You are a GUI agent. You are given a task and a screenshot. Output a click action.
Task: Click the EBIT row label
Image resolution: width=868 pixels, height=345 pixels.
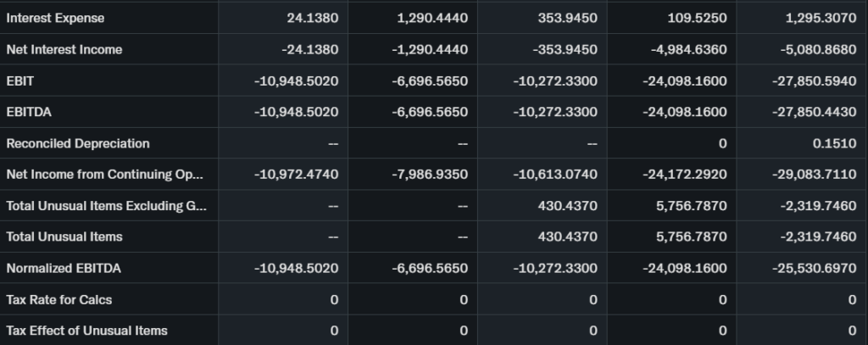pos(19,81)
